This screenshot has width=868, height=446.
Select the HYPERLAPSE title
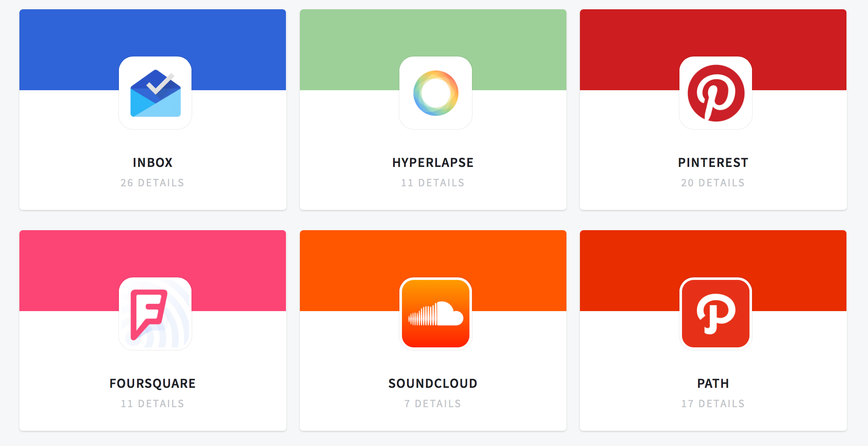433,163
